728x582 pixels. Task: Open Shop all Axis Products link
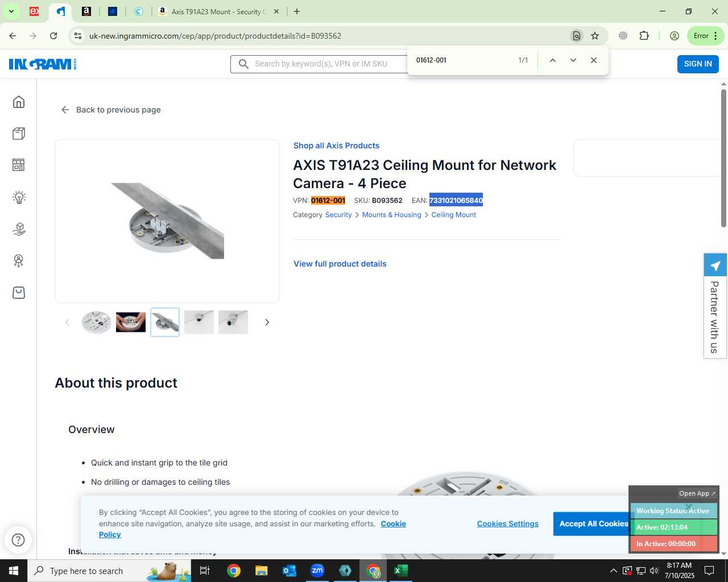[x=336, y=145]
